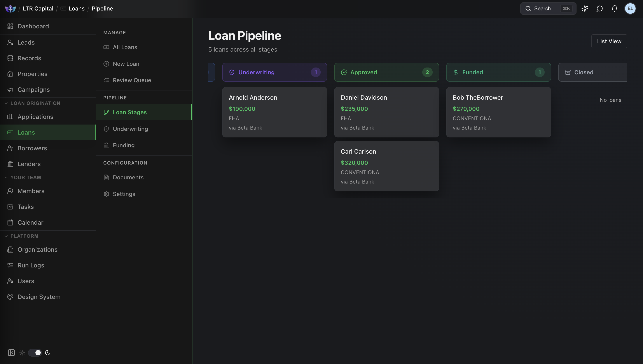643x364 pixels.
Task: Select Loan Stages in the Pipeline menu
Action: pos(130,112)
